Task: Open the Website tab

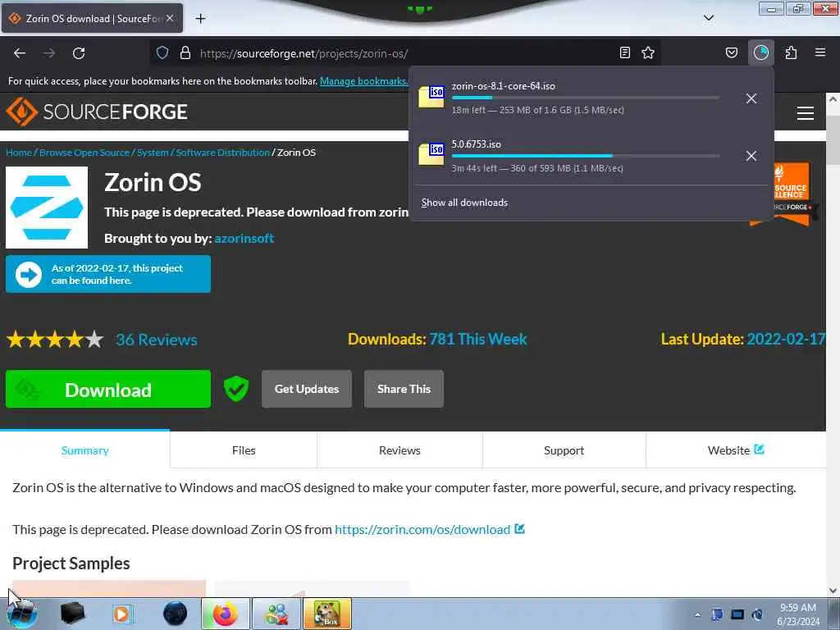Action: (736, 450)
